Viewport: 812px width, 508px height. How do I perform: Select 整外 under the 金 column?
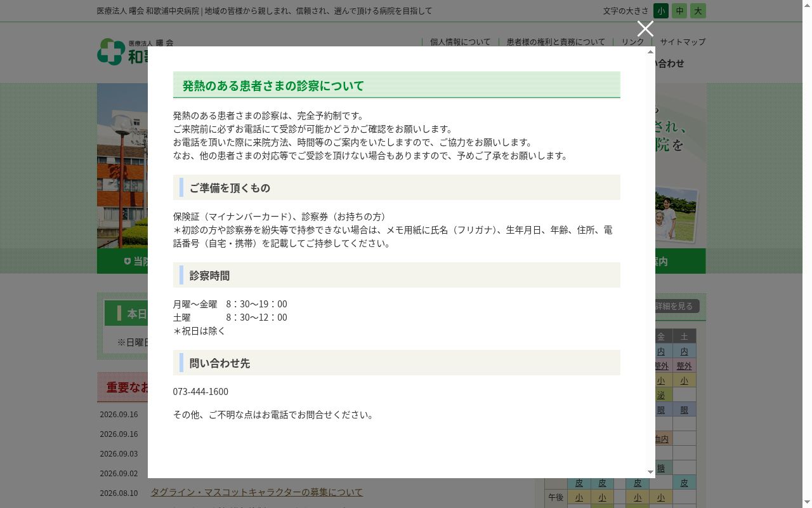[x=661, y=366]
